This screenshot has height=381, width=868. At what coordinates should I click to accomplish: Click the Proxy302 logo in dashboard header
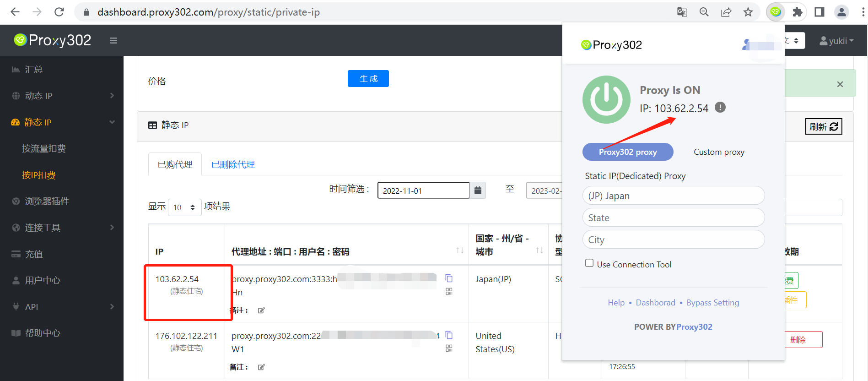click(x=53, y=40)
